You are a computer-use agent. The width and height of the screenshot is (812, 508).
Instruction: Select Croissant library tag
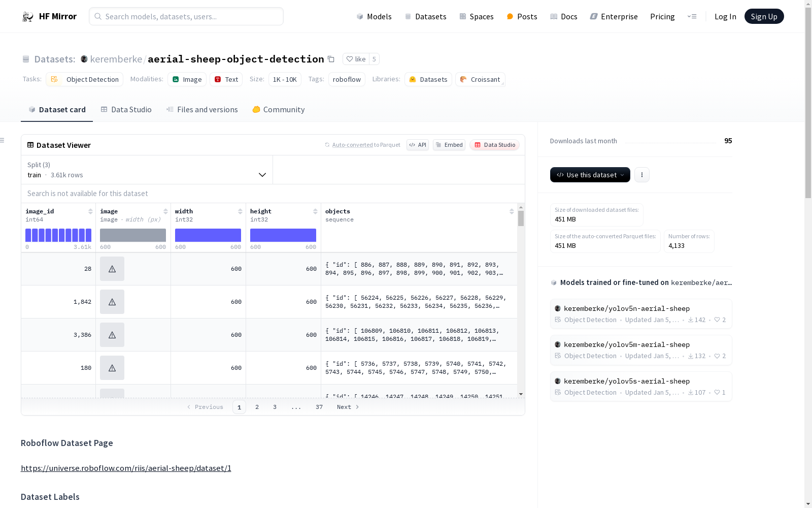480,79
